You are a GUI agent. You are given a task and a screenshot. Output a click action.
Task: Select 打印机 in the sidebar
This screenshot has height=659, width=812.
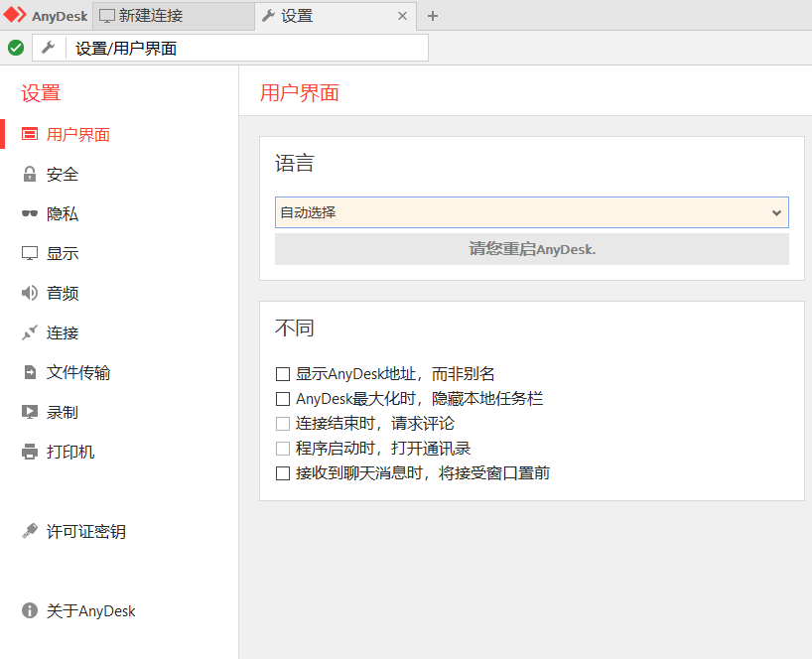click(x=69, y=452)
